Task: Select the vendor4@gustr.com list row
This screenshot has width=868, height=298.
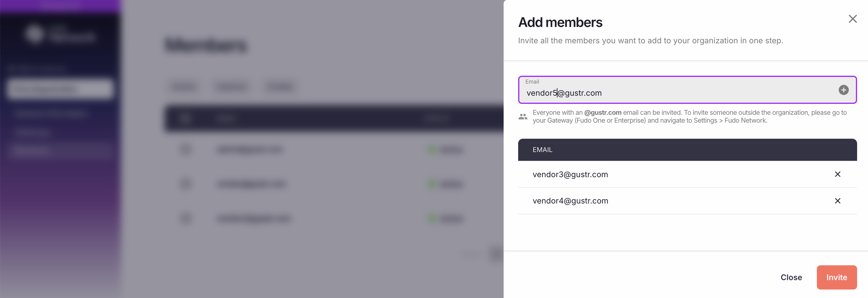Action: coord(687,201)
